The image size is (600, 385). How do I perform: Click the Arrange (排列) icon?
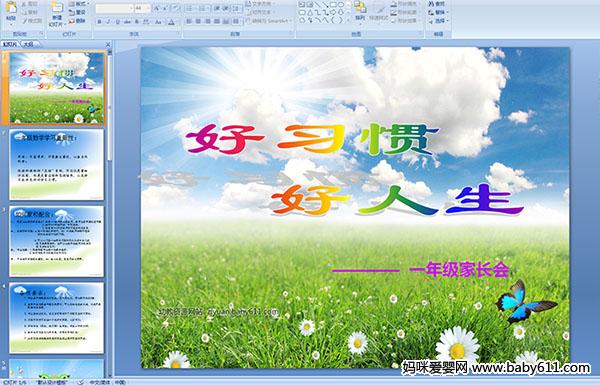tap(360, 8)
